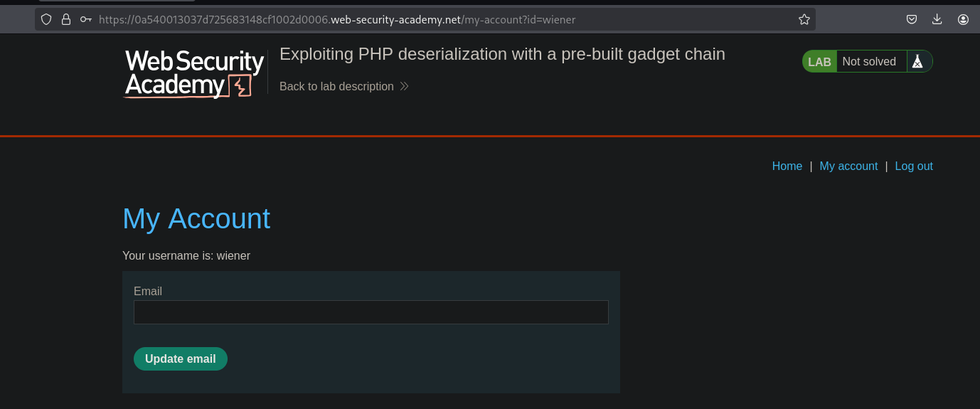Open the Back to lab description link
The width and height of the screenshot is (980, 409).
point(336,87)
